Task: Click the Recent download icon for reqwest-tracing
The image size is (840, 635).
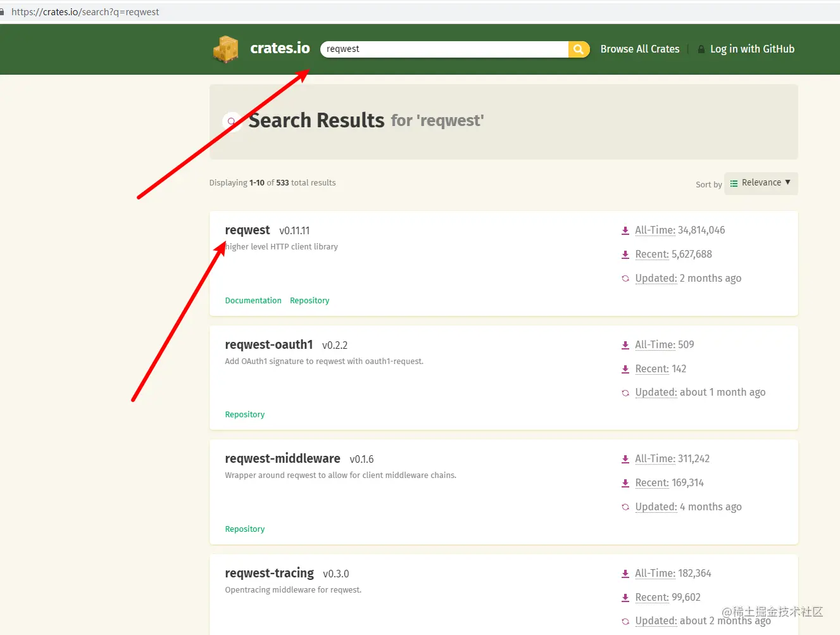Action: click(625, 598)
